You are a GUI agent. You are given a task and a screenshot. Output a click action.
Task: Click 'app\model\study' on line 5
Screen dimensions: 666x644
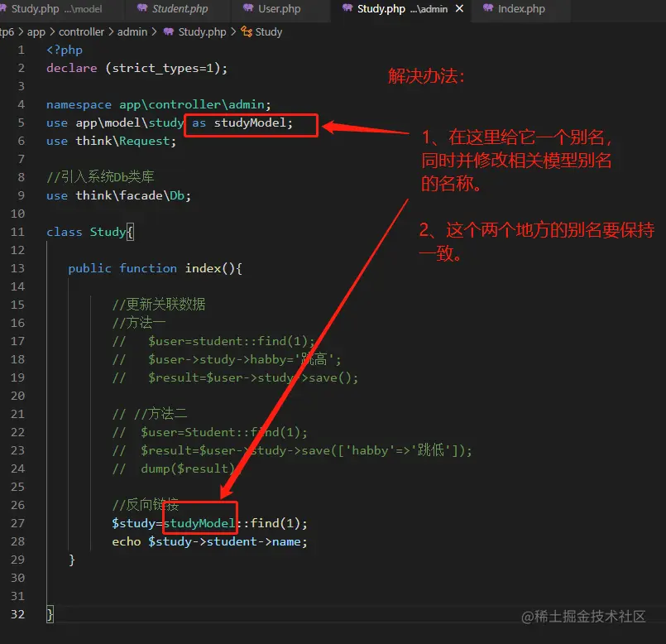tap(130, 123)
